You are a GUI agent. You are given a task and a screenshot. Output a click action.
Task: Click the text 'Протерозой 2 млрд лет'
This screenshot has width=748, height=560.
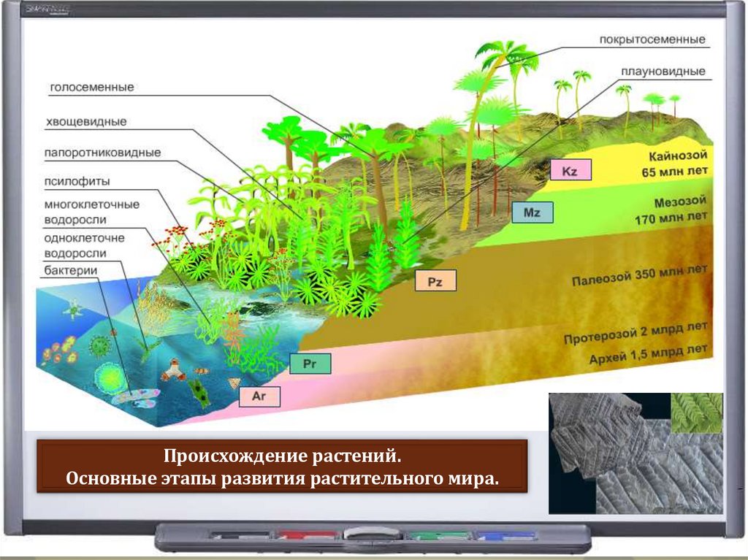click(636, 332)
